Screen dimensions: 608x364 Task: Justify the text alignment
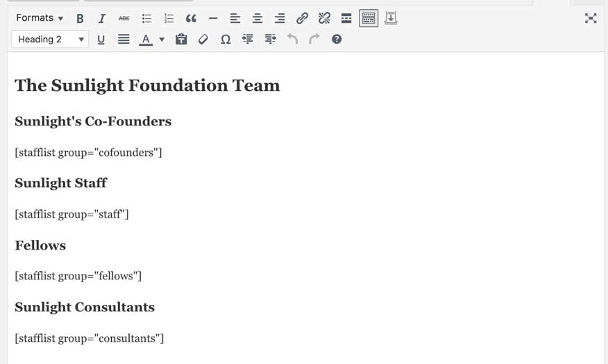[124, 40]
